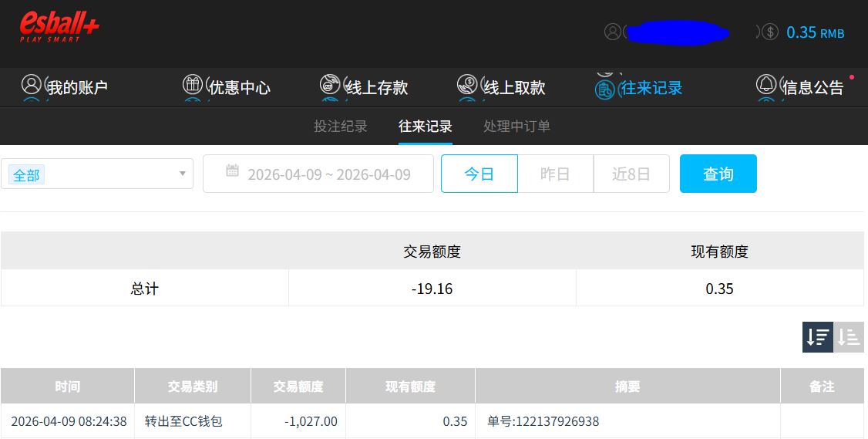Open 我的账户 from the navigation bar
The image size is (868, 439).
(x=65, y=87)
